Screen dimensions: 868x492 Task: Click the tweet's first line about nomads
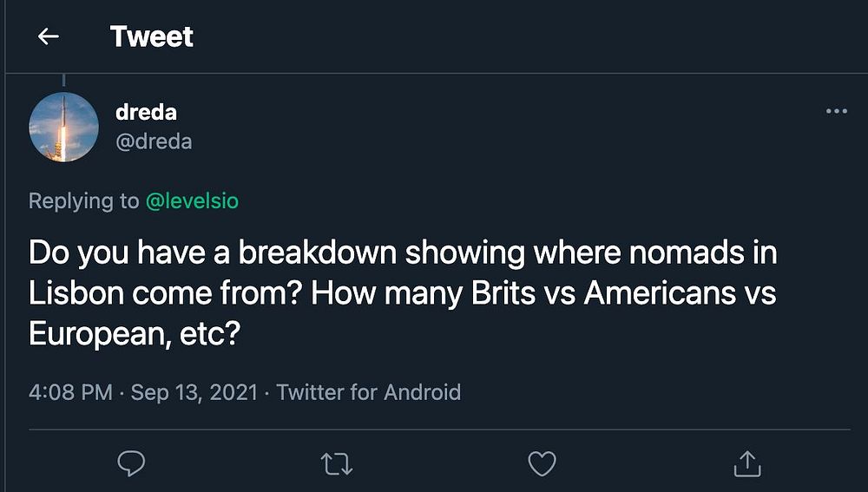click(402, 253)
